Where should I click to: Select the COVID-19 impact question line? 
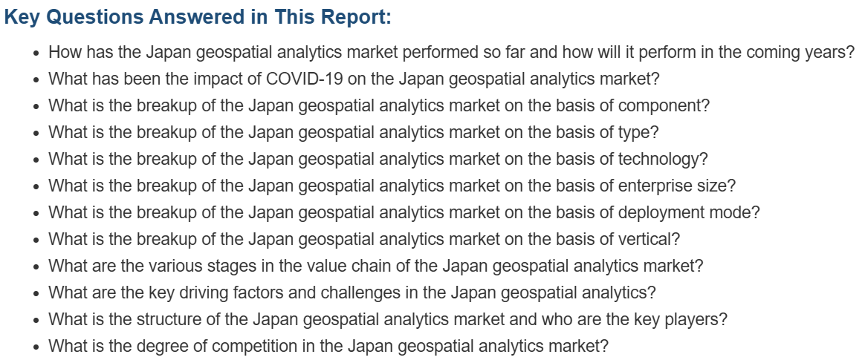point(354,79)
